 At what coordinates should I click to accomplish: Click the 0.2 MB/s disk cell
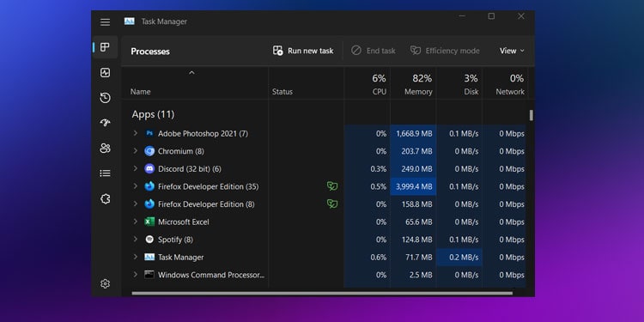[459, 257]
